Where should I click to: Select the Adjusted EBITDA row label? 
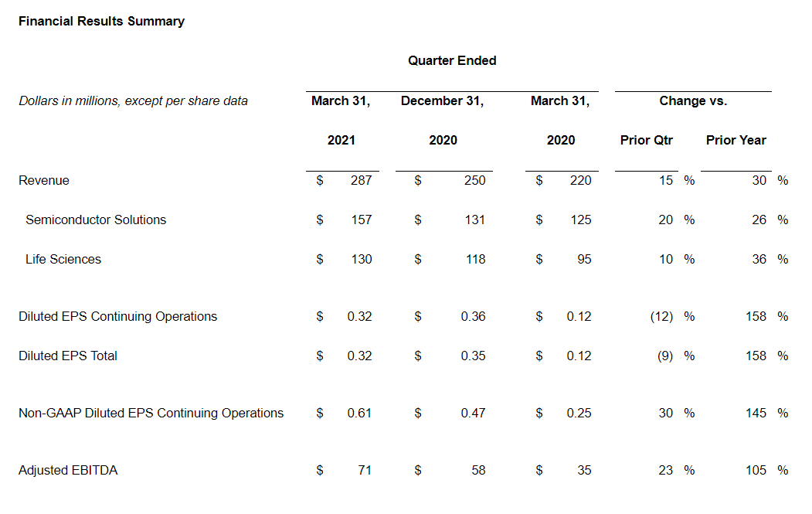(68, 470)
